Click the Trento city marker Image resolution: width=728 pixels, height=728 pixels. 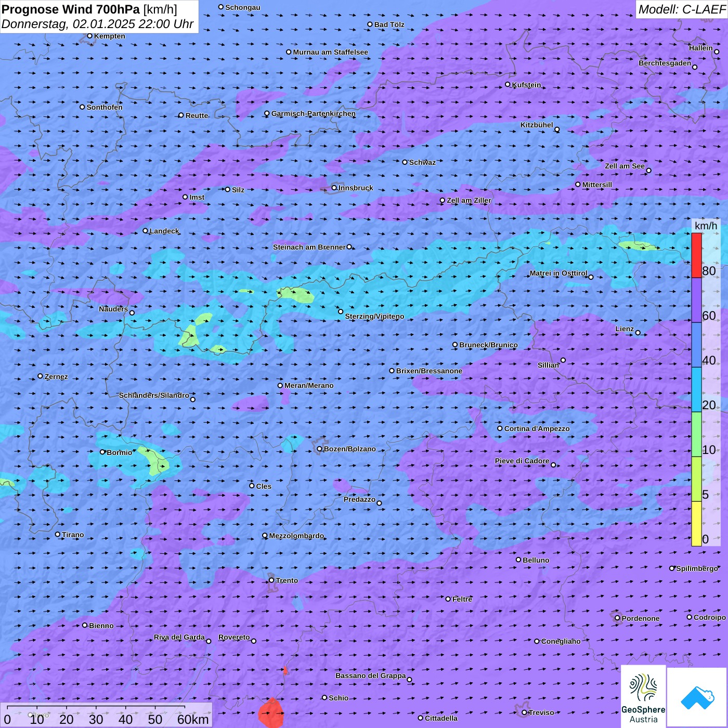click(271, 580)
